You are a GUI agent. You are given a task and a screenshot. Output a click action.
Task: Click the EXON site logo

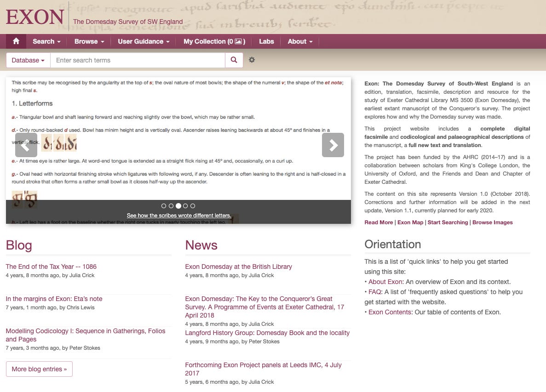click(35, 17)
